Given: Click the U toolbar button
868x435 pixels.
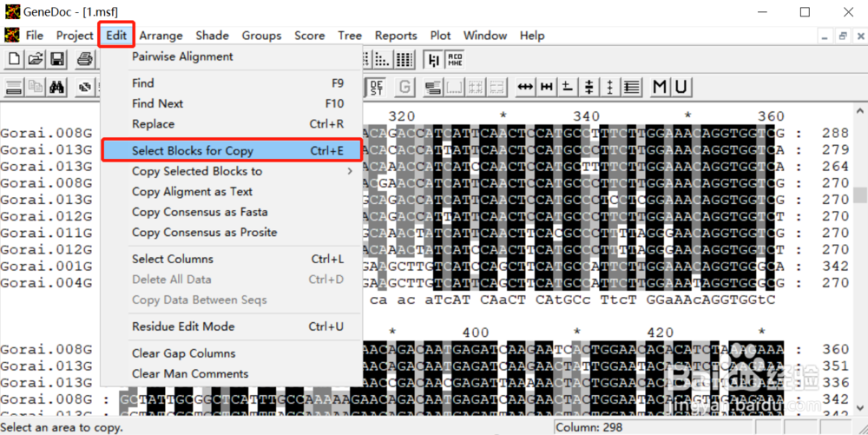Looking at the screenshot, I should click(681, 87).
